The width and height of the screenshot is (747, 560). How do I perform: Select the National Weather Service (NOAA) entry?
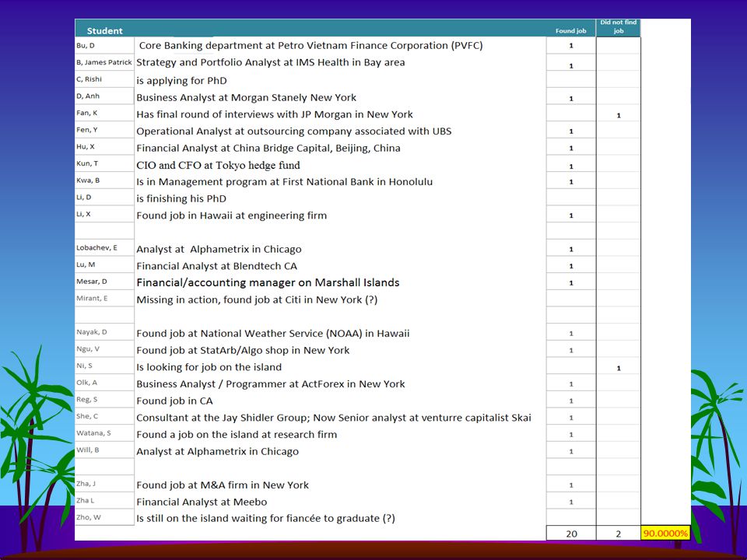273,334
